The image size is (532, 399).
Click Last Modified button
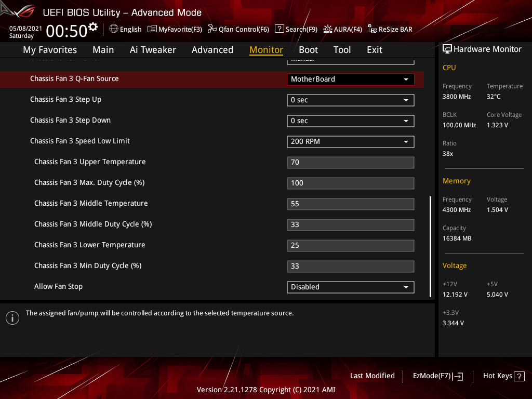pos(372,376)
